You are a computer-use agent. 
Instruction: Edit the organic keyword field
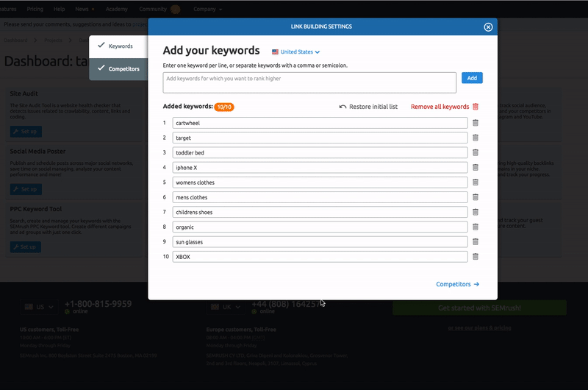coord(320,227)
